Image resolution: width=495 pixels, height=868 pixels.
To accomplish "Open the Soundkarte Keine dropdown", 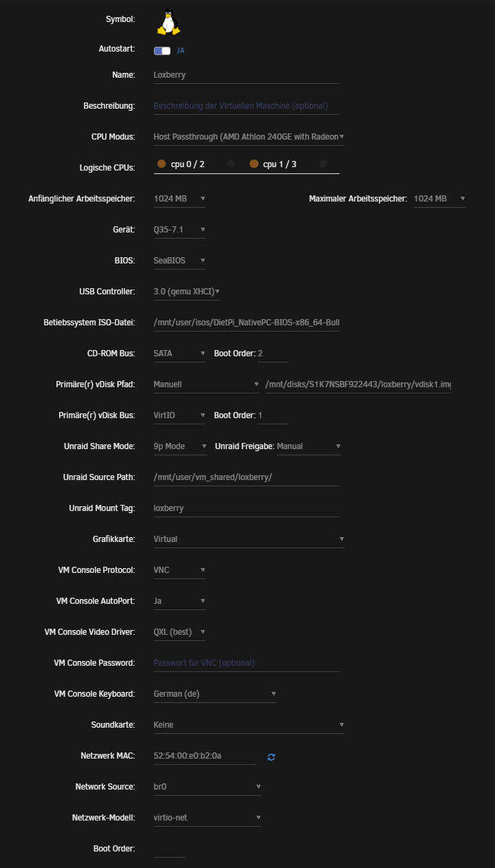I will [248, 725].
